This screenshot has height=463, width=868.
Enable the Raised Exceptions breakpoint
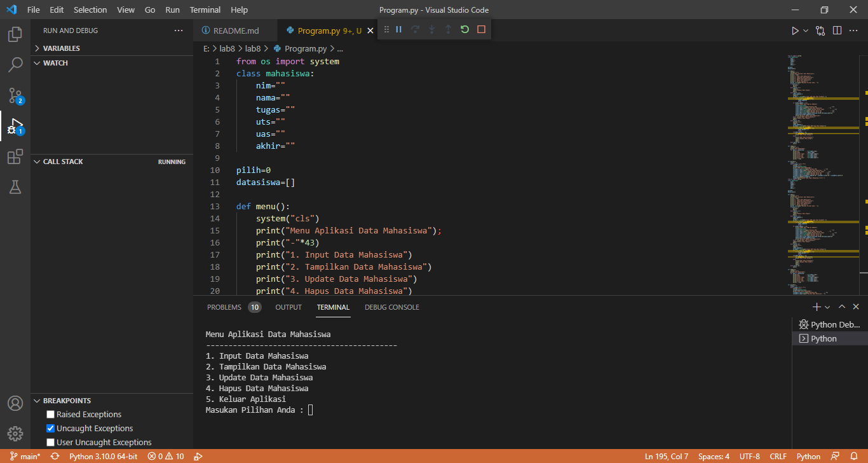49,414
